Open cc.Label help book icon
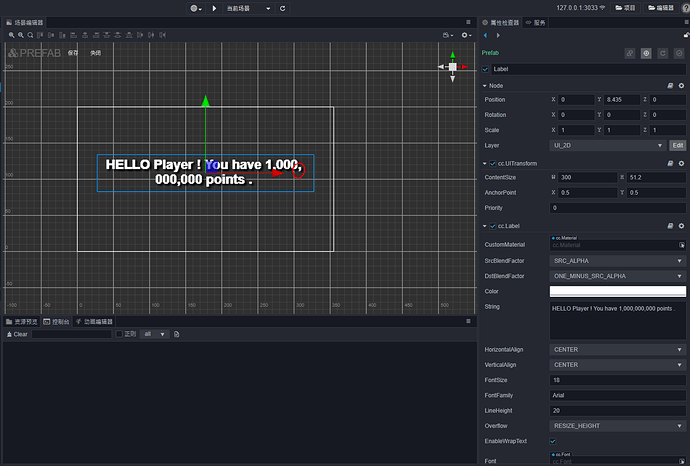The width and height of the screenshot is (690, 466). click(x=670, y=226)
